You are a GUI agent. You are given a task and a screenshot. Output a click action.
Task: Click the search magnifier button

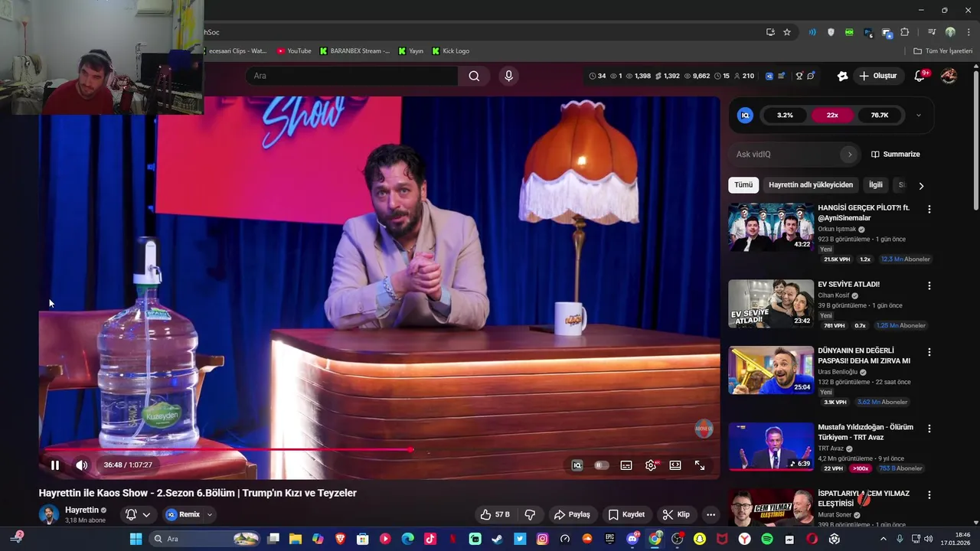tap(474, 76)
